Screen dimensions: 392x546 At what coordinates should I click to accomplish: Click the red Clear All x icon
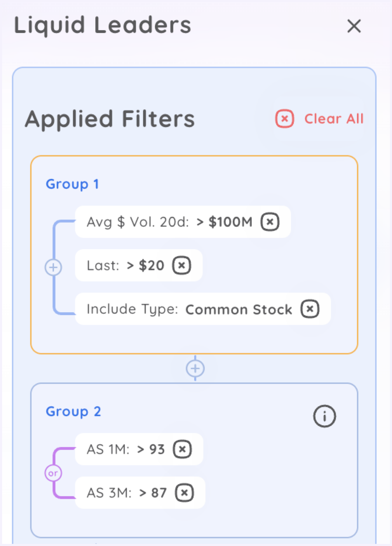[x=284, y=119]
